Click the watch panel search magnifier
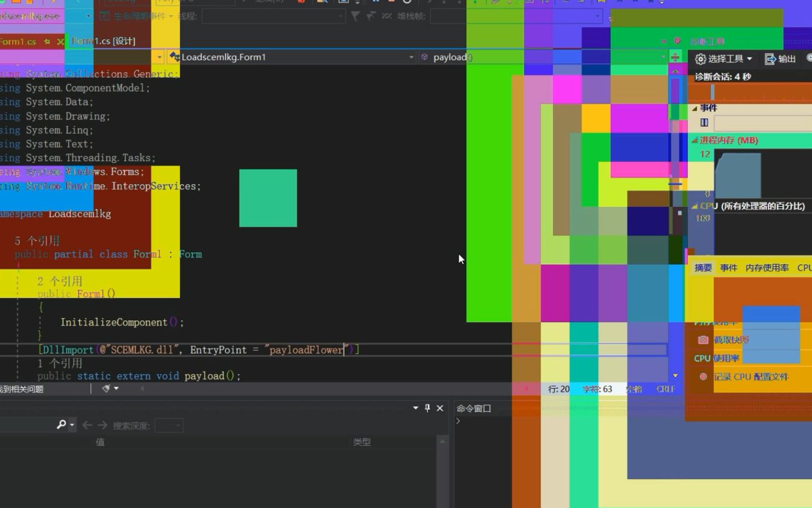This screenshot has width=812, height=508. [x=61, y=425]
